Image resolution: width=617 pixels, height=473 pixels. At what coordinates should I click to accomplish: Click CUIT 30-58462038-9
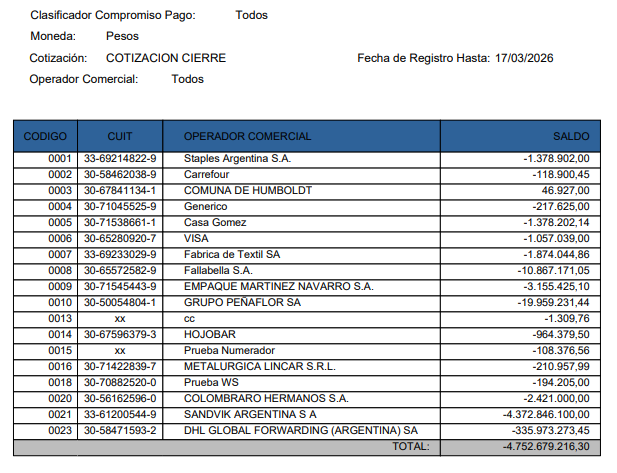click(x=120, y=174)
